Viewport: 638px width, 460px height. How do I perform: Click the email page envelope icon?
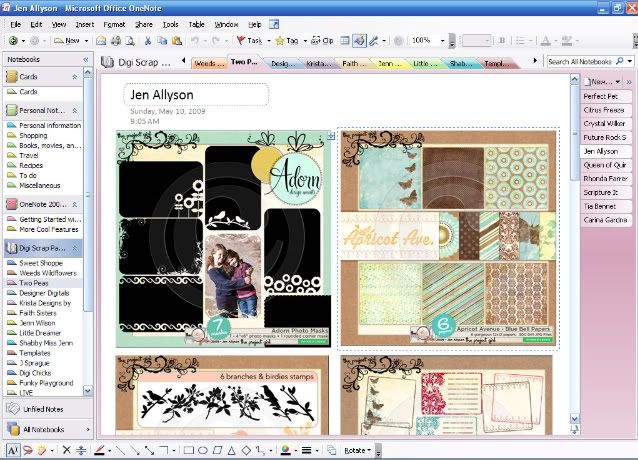click(101, 40)
